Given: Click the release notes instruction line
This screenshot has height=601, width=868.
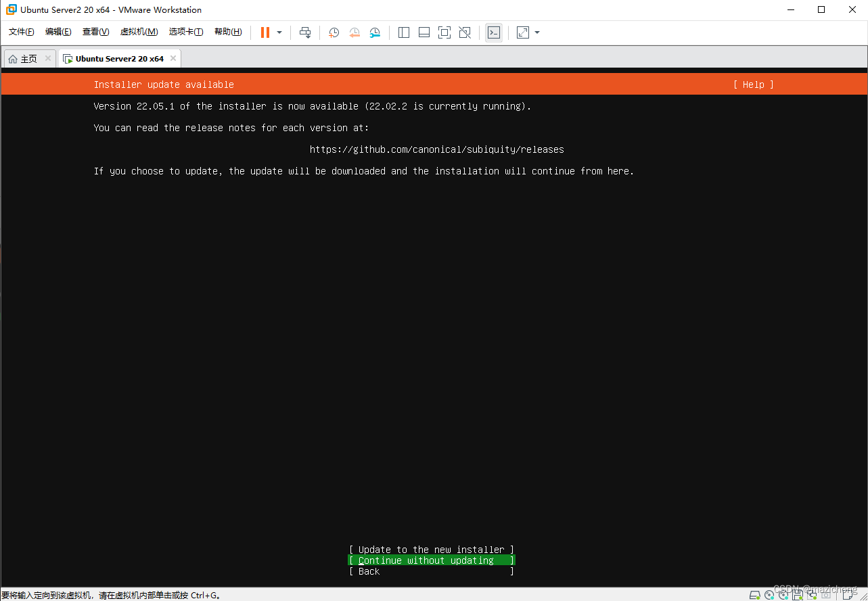Looking at the screenshot, I should (231, 128).
